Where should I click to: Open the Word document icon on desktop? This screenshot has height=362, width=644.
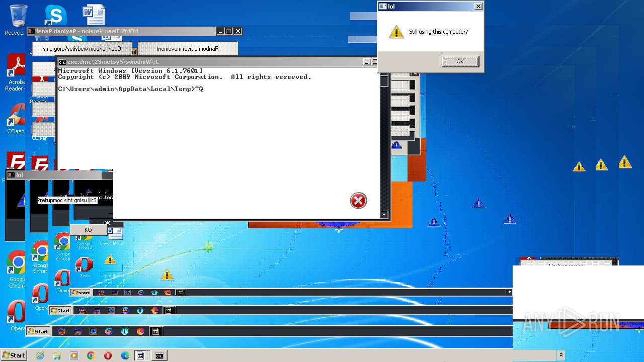click(94, 15)
